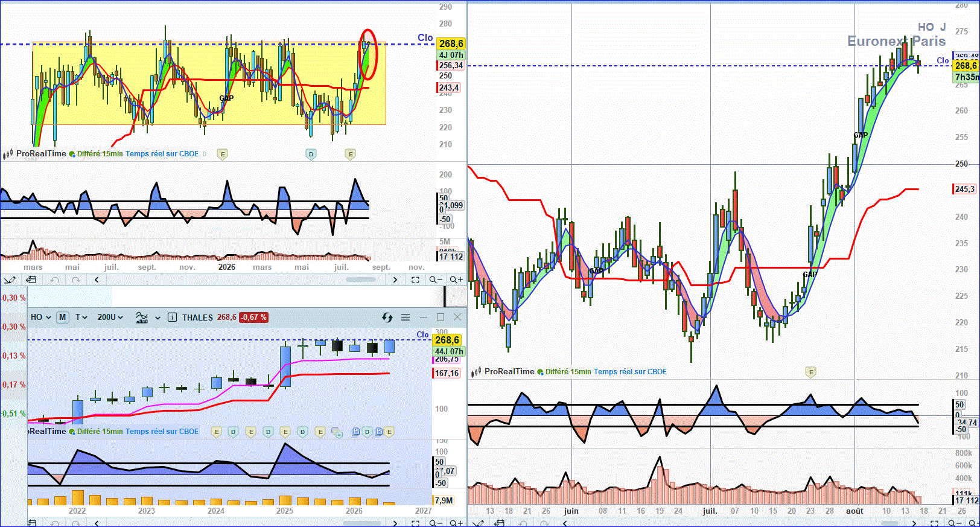Click the candlestick icon beside ProRealTime in the right chart
The height and width of the screenshot is (527, 980).
coord(477,372)
